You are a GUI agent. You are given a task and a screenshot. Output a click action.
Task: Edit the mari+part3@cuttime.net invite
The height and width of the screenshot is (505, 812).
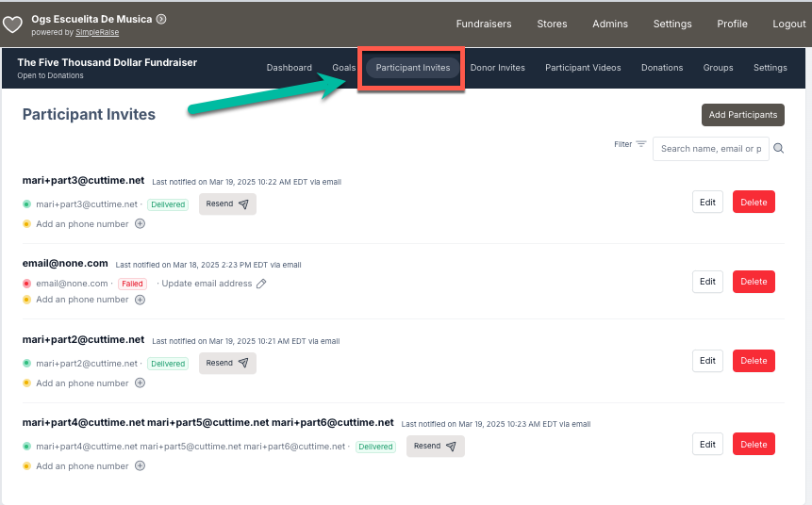pos(707,203)
